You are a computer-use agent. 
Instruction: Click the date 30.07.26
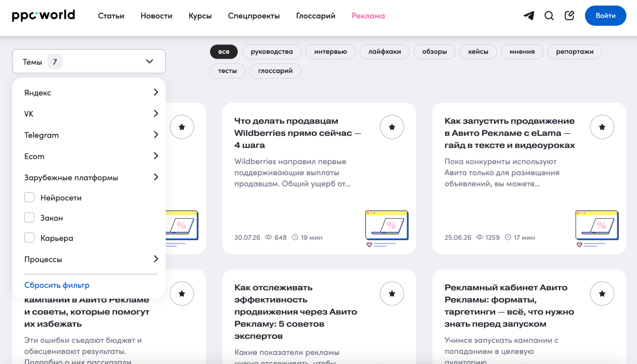point(247,237)
